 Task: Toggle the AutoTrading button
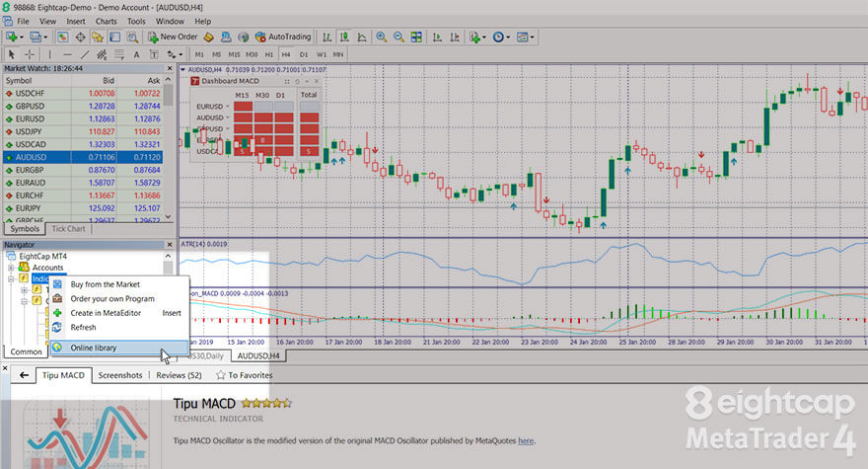(x=283, y=38)
